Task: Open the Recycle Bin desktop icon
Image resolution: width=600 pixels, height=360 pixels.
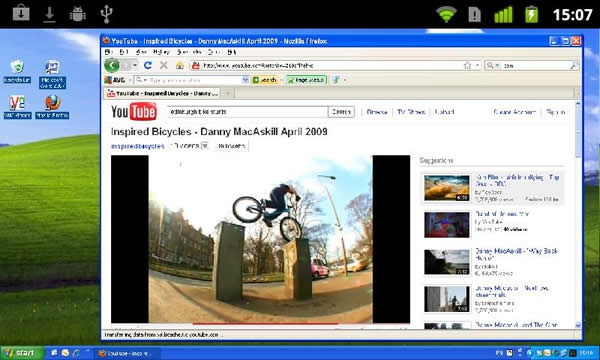Action: pos(17,72)
